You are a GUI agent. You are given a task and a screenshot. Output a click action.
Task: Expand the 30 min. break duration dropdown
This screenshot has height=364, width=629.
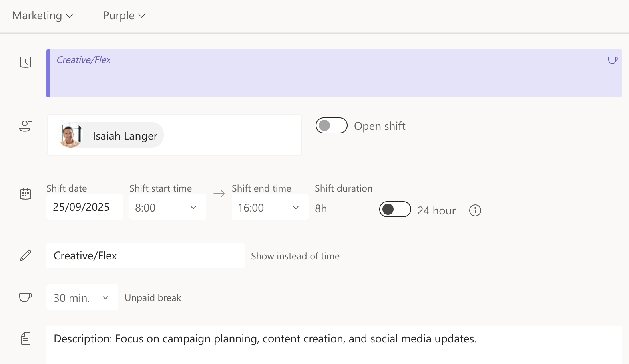pos(82,297)
